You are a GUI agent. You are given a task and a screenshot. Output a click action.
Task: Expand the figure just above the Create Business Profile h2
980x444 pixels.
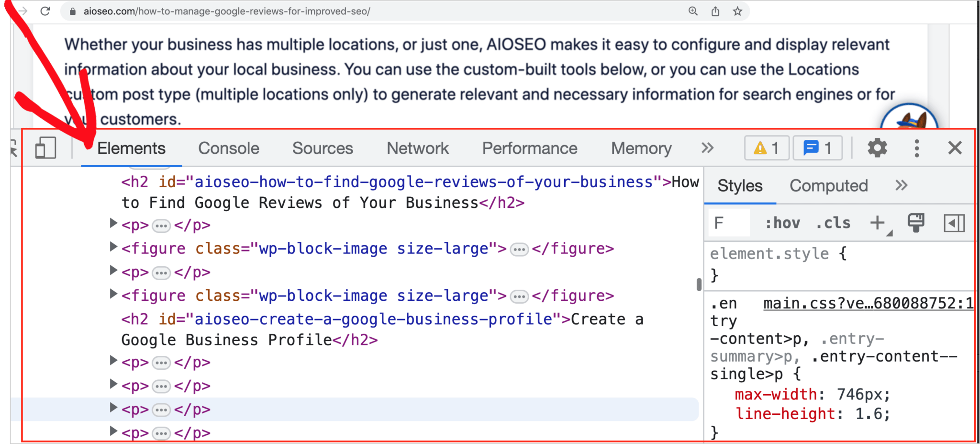click(x=113, y=294)
